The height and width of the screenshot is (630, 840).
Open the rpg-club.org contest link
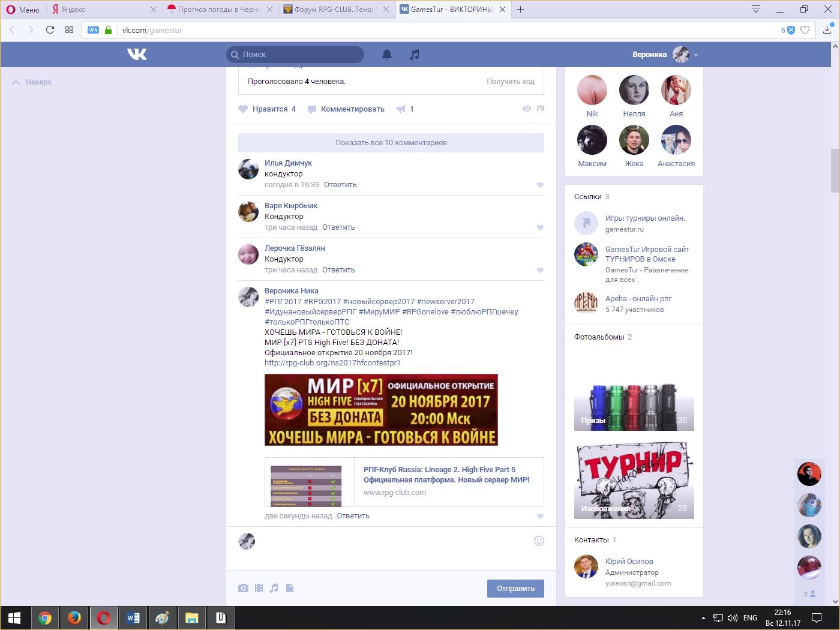(x=332, y=363)
